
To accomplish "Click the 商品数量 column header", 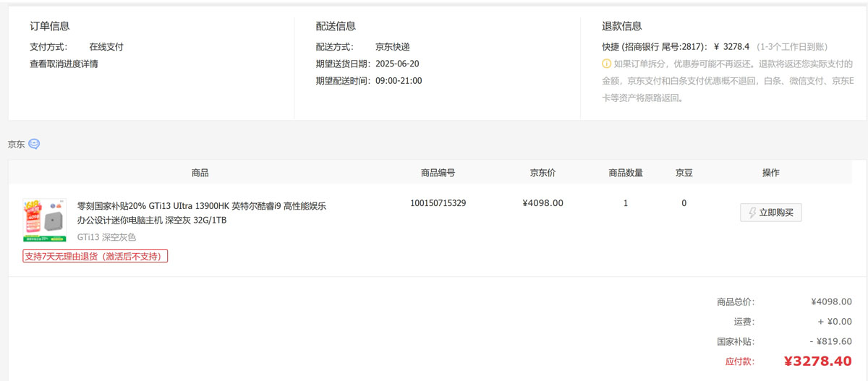I will click(626, 173).
